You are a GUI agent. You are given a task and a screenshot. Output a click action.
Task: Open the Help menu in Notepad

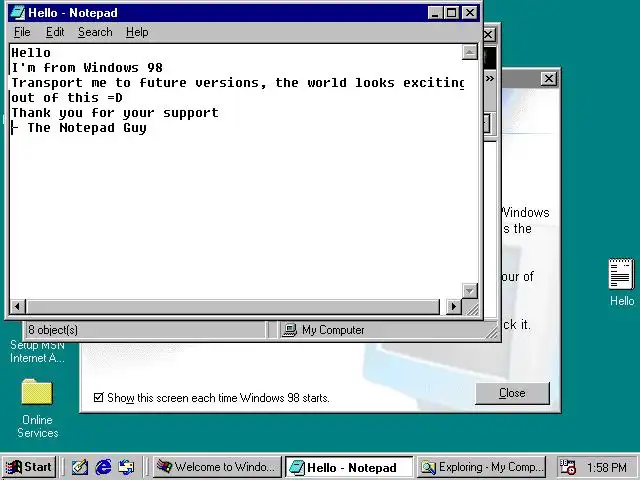click(x=137, y=32)
